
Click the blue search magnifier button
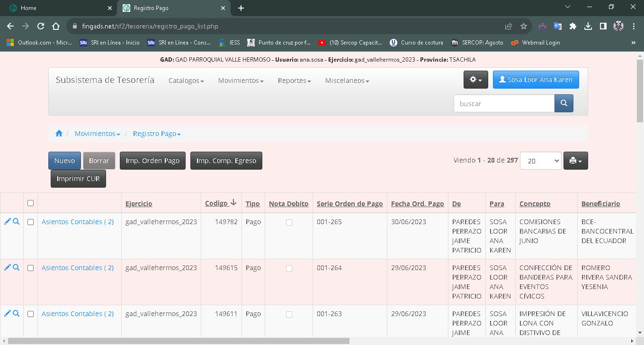[563, 103]
